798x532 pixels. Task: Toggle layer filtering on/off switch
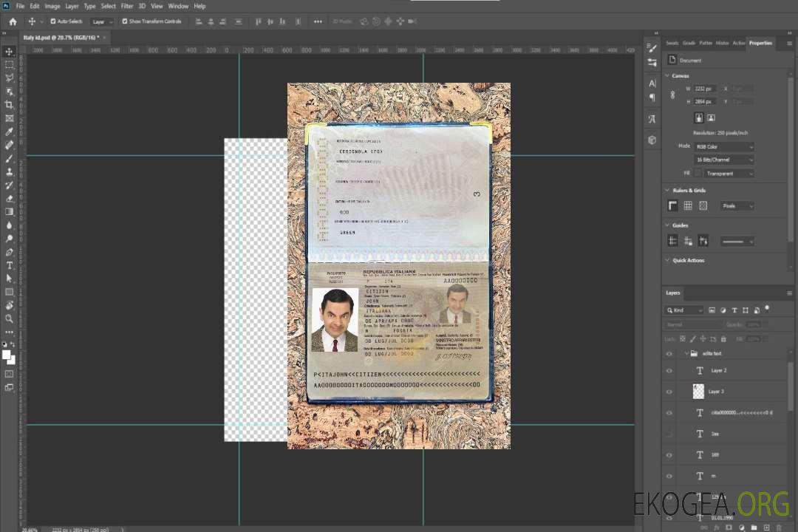(767, 309)
